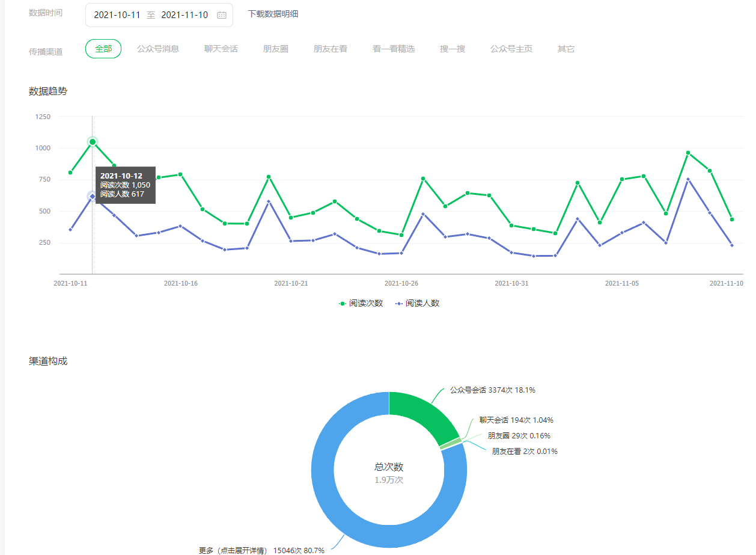Select the 其它 channel filter
This screenshot has height=555, width=756.
point(566,49)
